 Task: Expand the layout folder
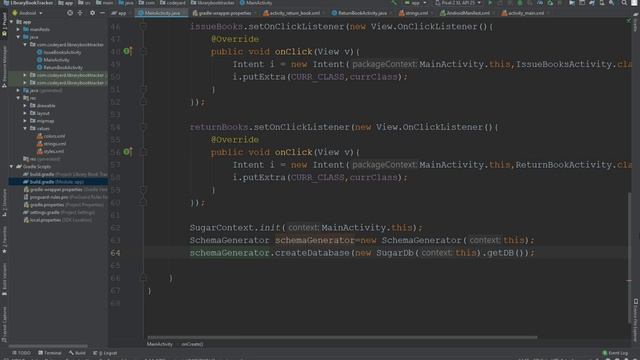[x=25, y=113]
